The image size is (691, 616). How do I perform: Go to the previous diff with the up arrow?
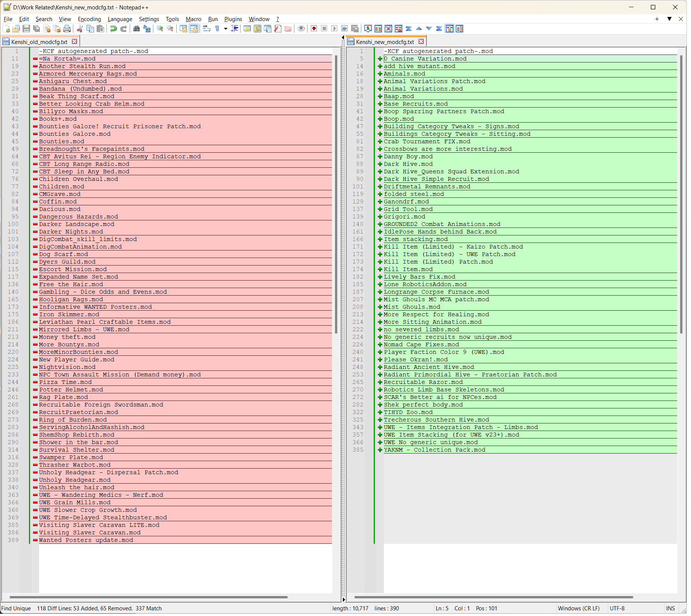coord(419,29)
